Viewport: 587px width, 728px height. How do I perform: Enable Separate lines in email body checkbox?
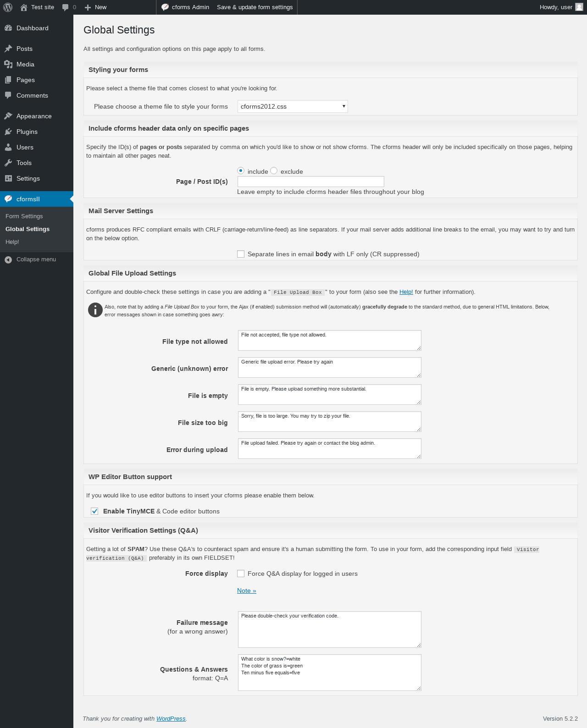(241, 254)
